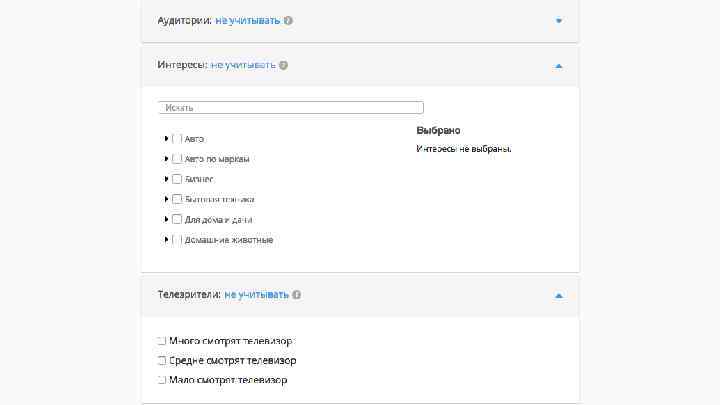Check the Авто по маркам checkbox
720x405 pixels.
(177, 158)
